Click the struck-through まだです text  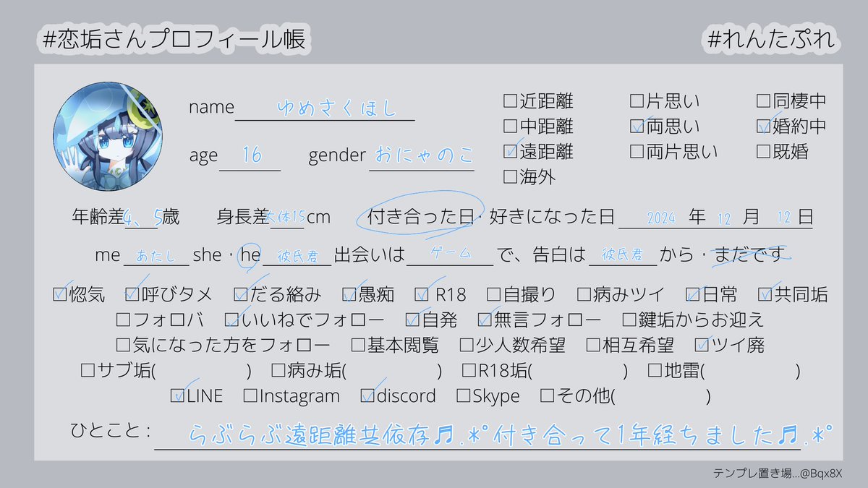tap(749, 254)
